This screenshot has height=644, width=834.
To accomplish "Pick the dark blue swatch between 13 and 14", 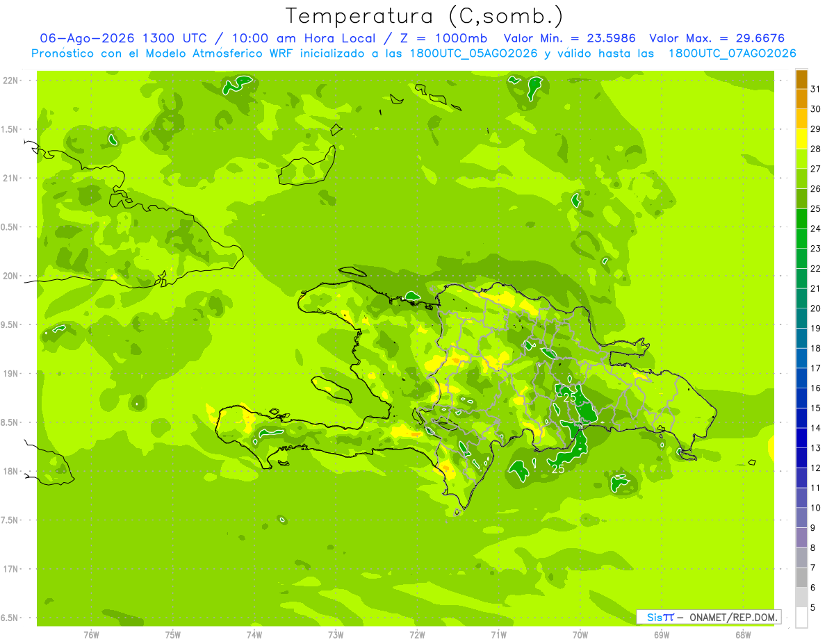I will [801, 438].
